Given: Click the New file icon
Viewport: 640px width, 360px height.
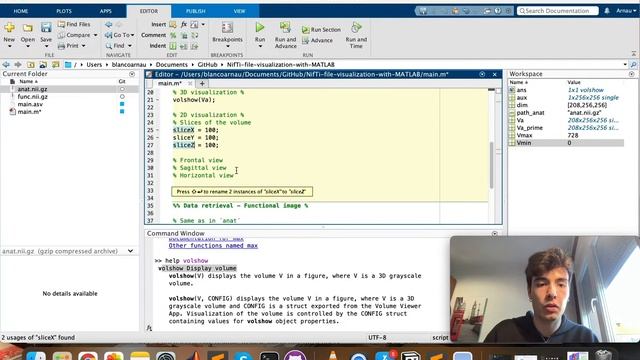Looking at the screenshot, I should click(9, 28).
